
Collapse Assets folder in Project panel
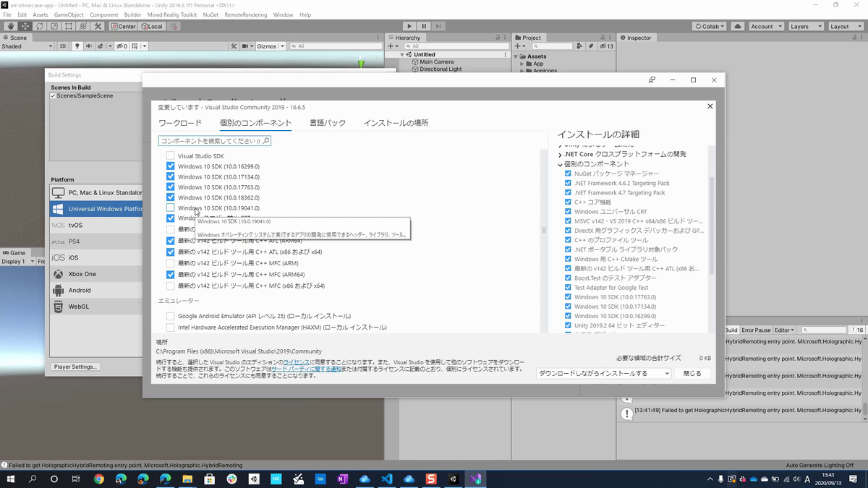pos(516,56)
